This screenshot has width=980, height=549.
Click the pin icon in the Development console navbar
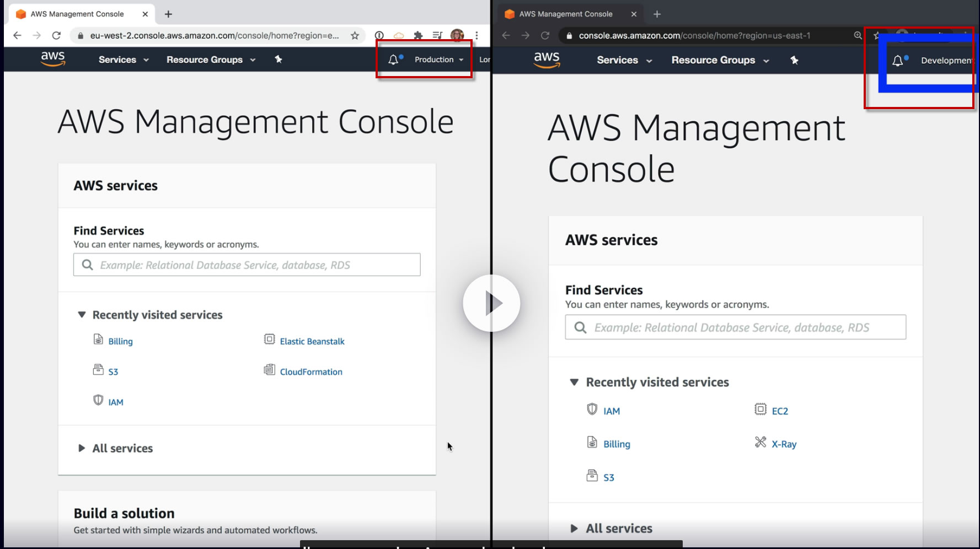click(x=794, y=60)
